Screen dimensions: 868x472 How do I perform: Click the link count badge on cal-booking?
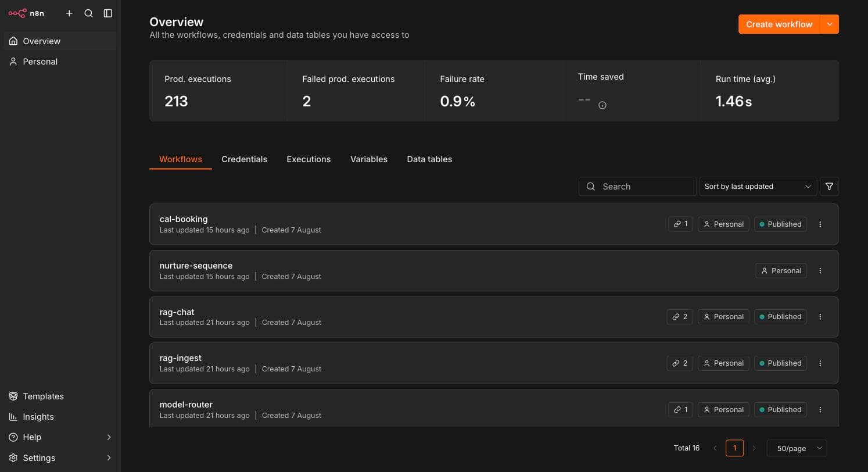click(680, 224)
